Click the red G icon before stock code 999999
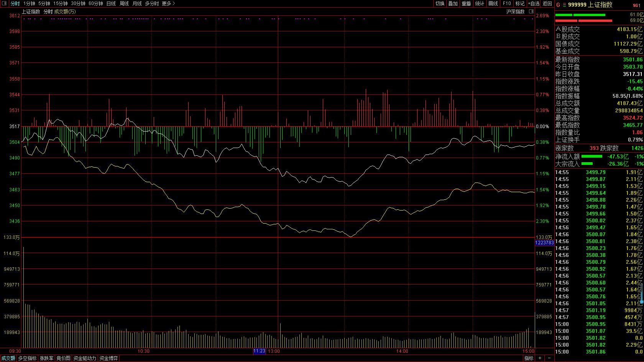644x362 pixels. click(558, 5)
